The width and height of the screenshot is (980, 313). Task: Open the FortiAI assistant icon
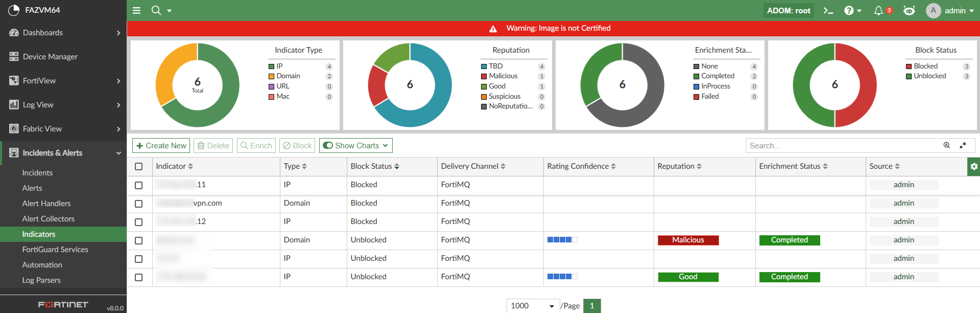[909, 10]
